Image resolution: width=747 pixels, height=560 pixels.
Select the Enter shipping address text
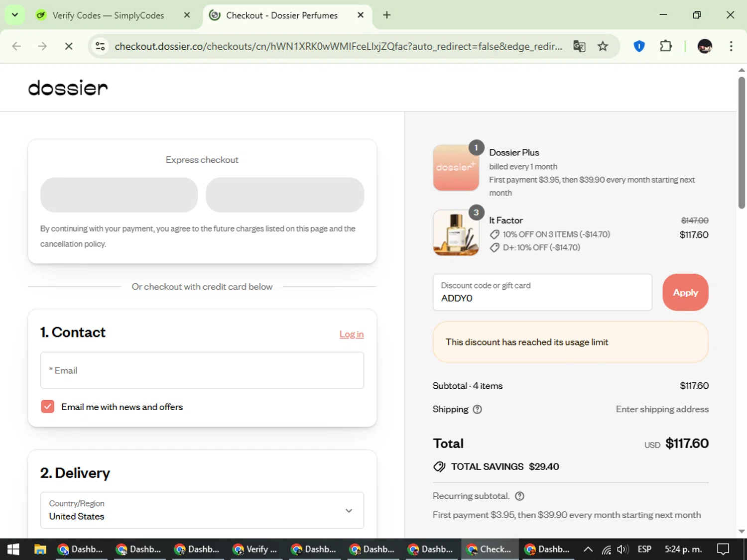click(662, 409)
